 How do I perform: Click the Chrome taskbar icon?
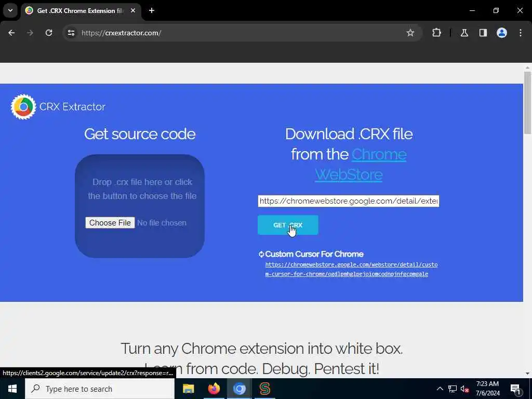point(239,389)
